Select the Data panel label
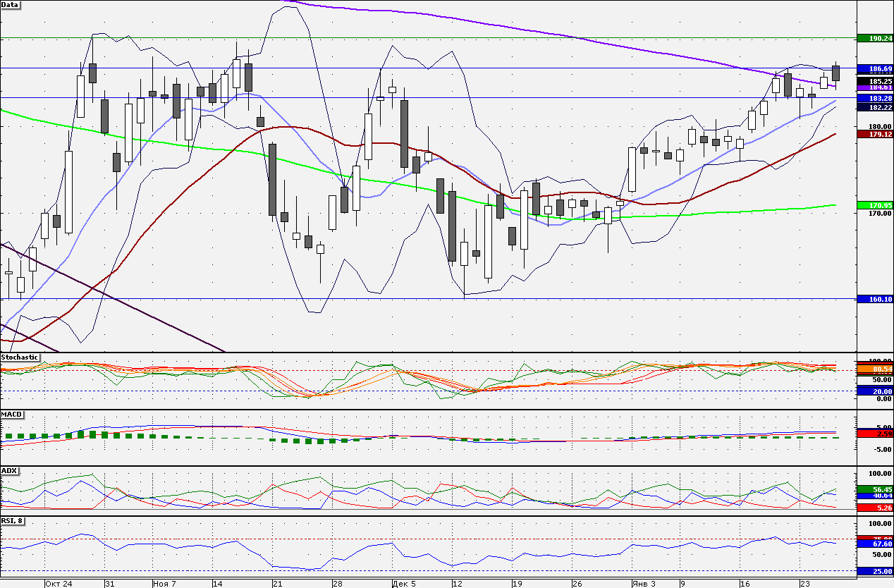Image resolution: width=894 pixels, height=588 pixels. click(x=11, y=4)
